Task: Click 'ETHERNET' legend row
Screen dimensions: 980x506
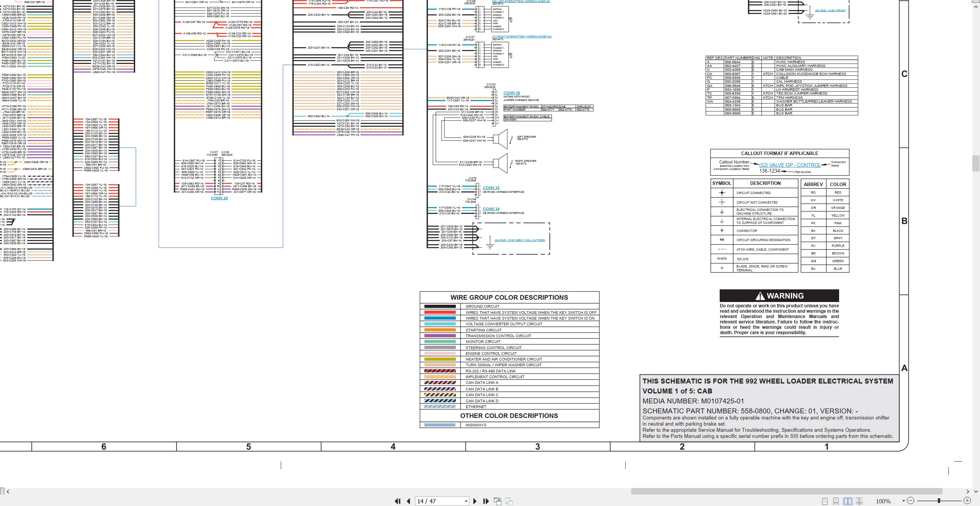Action: [x=509, y=407]
